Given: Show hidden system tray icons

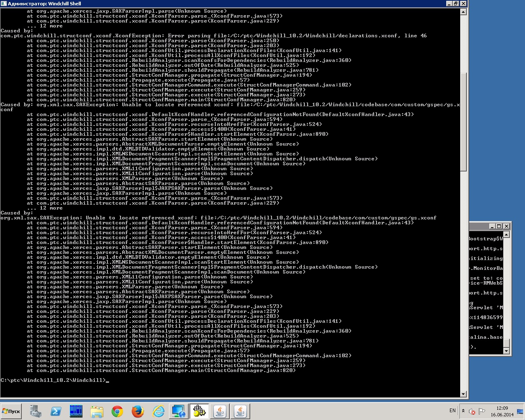Looking at the screenshot, I should tap(463, 411).
